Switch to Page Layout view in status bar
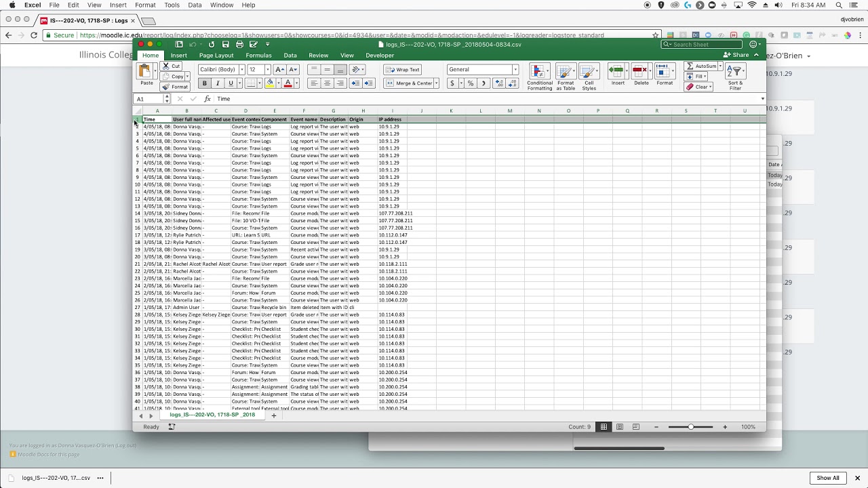Viewport: 868px width, 488px height. tap(620, 427)
